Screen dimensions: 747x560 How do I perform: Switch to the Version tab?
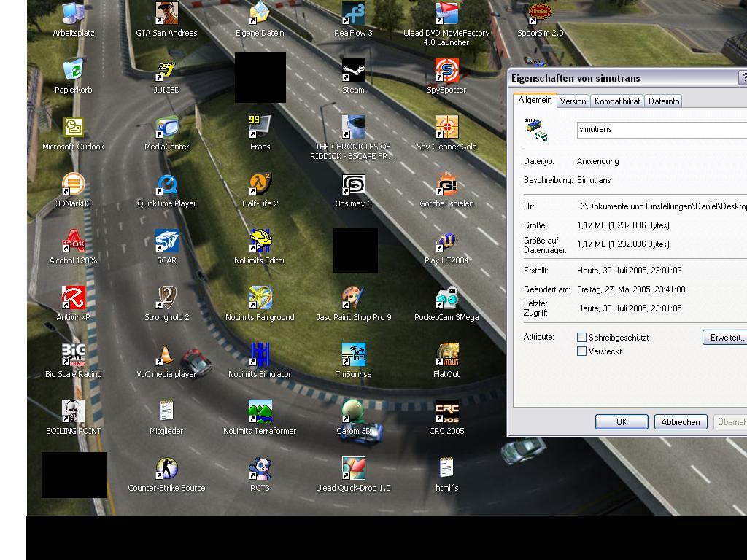tap(573, 101)
